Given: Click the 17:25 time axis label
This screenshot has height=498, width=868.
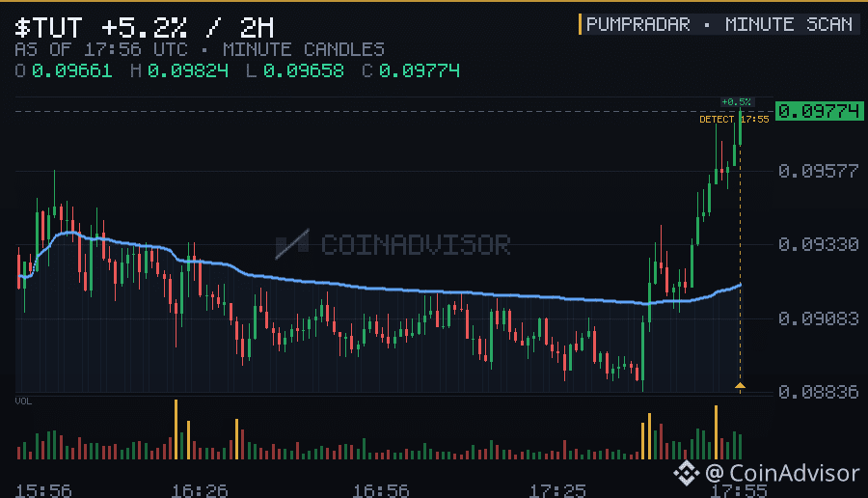Looking at the screenshot, I should tap(557, 491).
